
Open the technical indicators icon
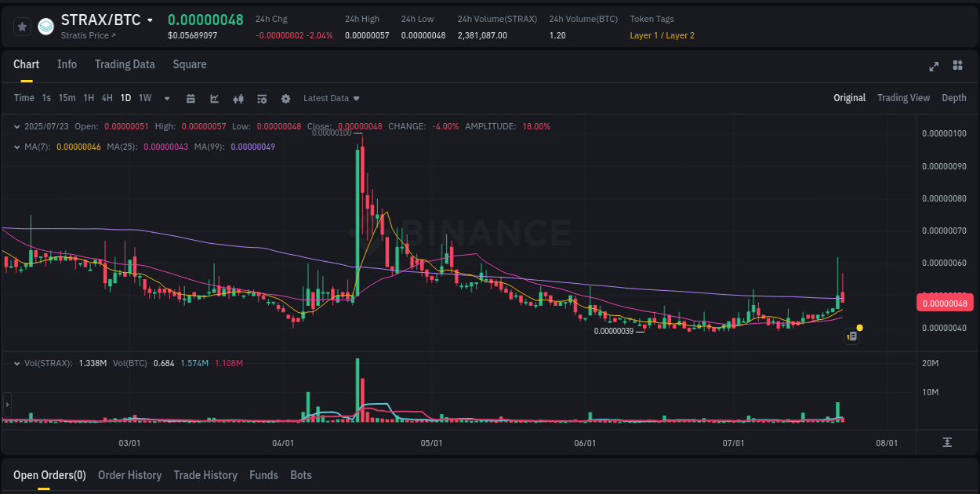(261, 98)
